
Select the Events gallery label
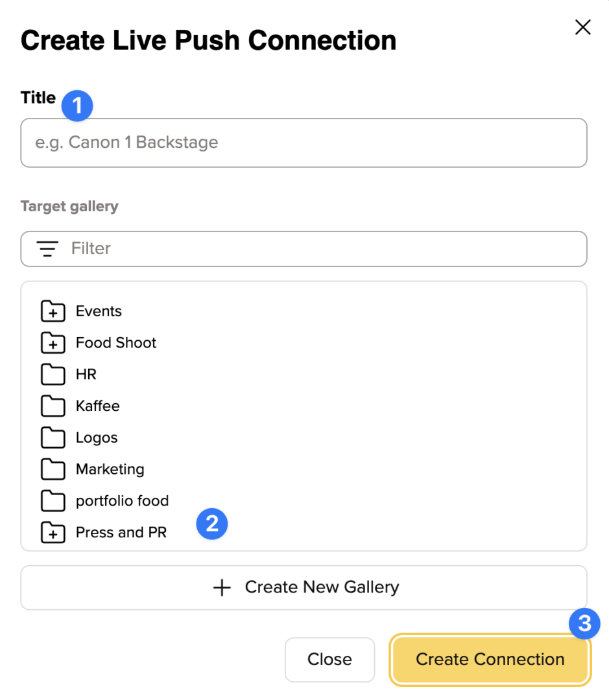[x=99, y=311]
